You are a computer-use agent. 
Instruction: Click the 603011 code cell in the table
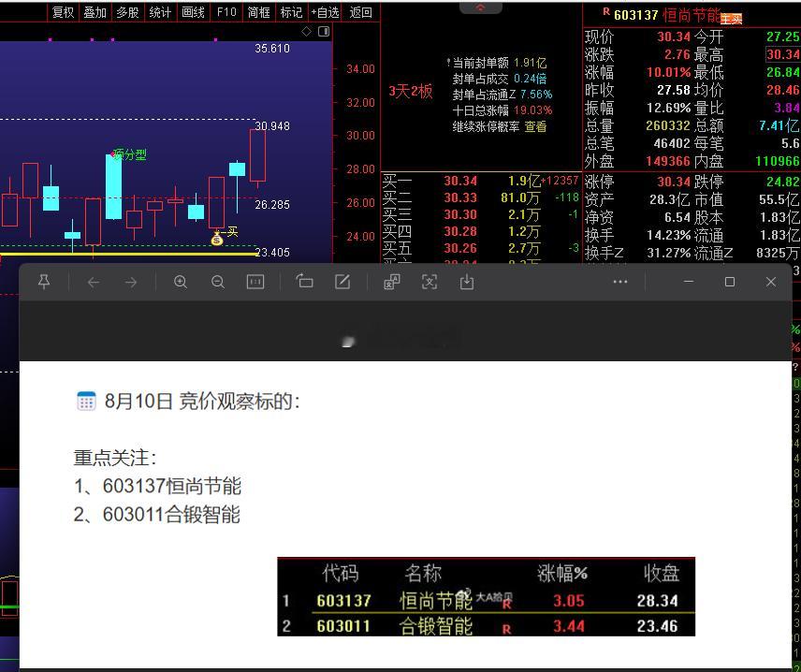(343, 626)
